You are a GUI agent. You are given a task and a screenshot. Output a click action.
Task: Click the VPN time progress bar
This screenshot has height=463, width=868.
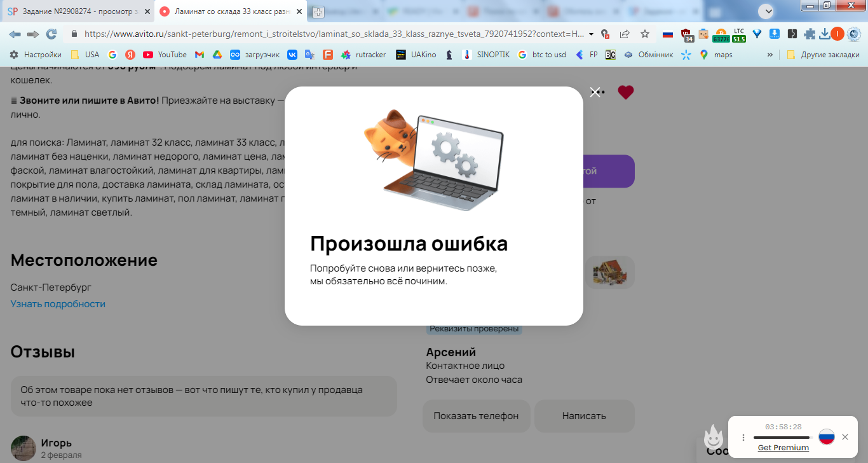tap(783, 438)
